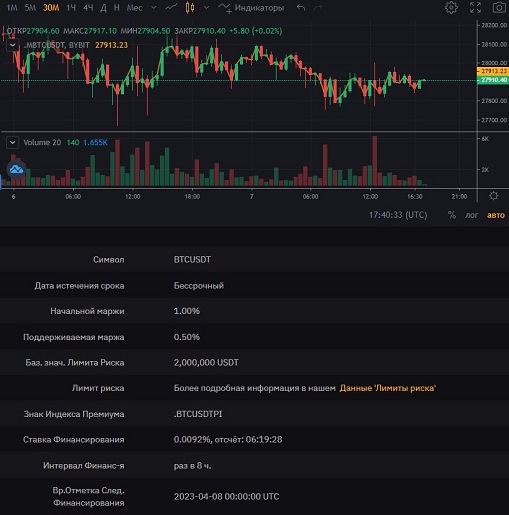
Task: Collapse the .MBTCUSDT legend chevron
Action: point(13,45)
